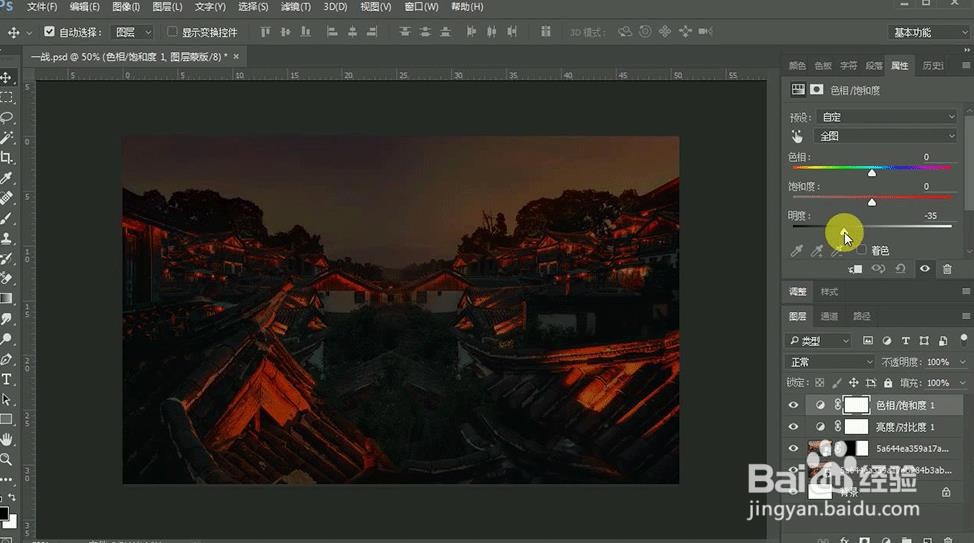Viewport: 974px width, 543px height.
Task: Reset adjustment to defaults icon
Action: tap(900, 269)
